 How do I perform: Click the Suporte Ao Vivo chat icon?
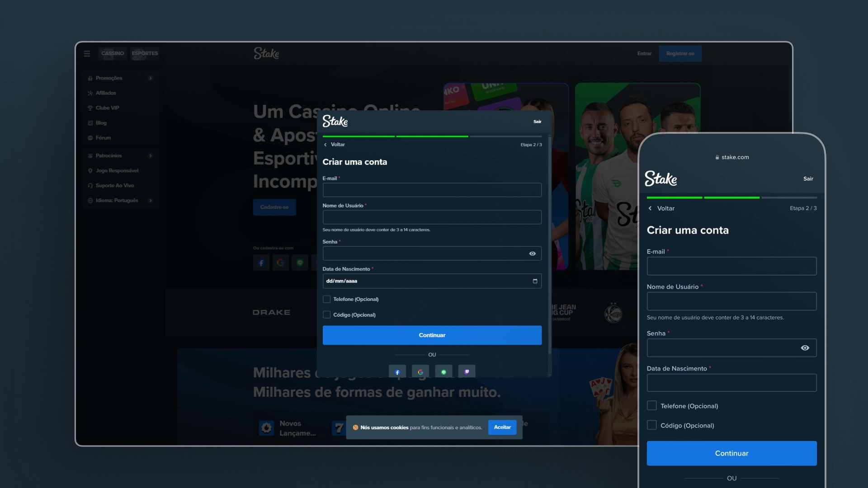(x=90, y=185)
